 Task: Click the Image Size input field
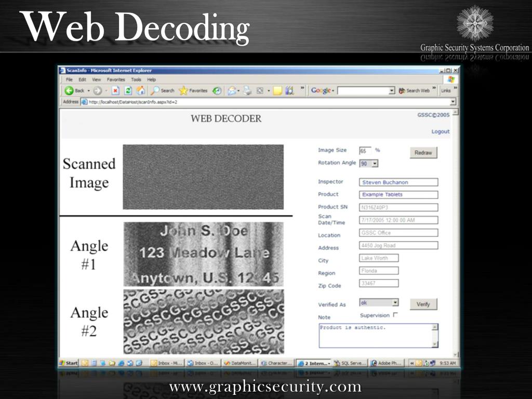click(365, 151)
